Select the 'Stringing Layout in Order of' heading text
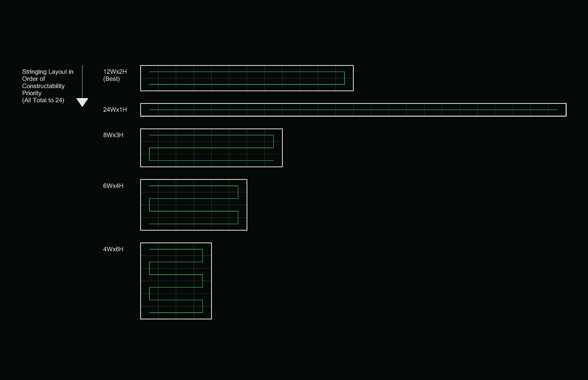 click(48, 75)
